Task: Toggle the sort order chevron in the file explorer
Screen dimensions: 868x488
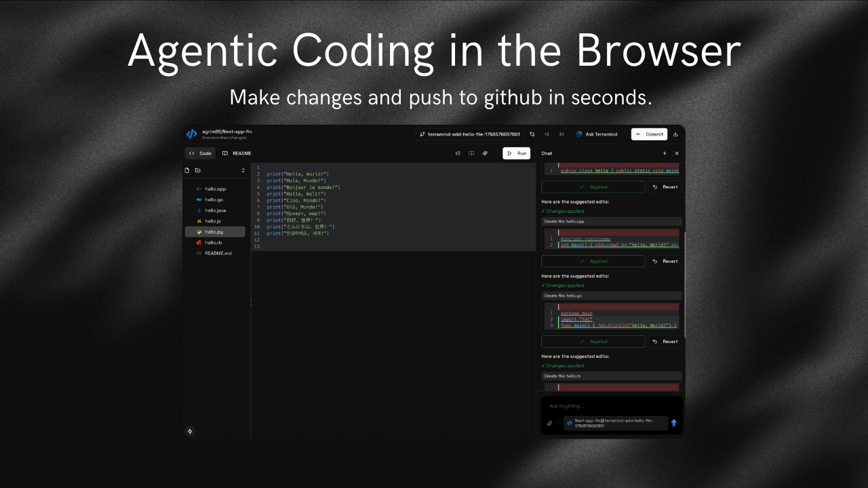Action: click(x=243, y=170)
